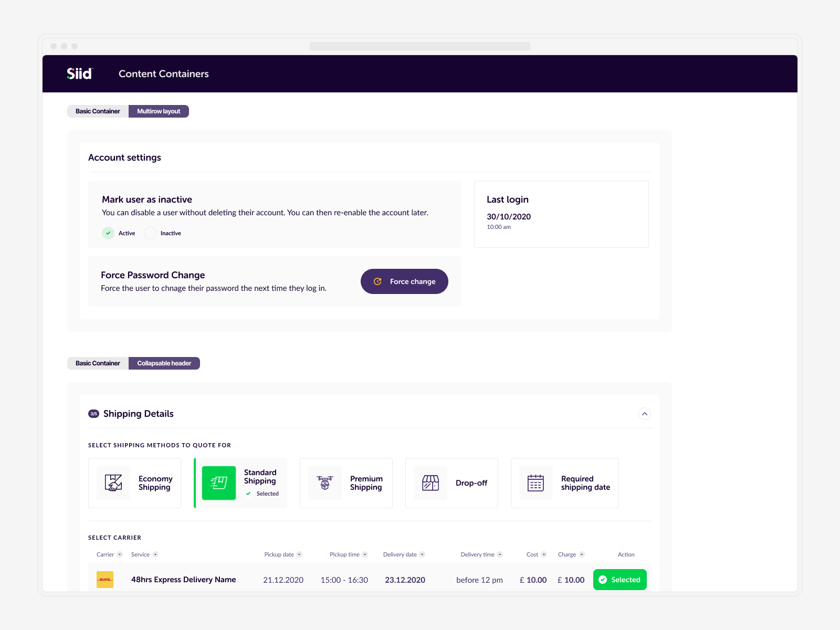Screen dimensions: 840x630
Task: Click the green Selected checkmark under Standard Shipping
Action: pos(248,493)
